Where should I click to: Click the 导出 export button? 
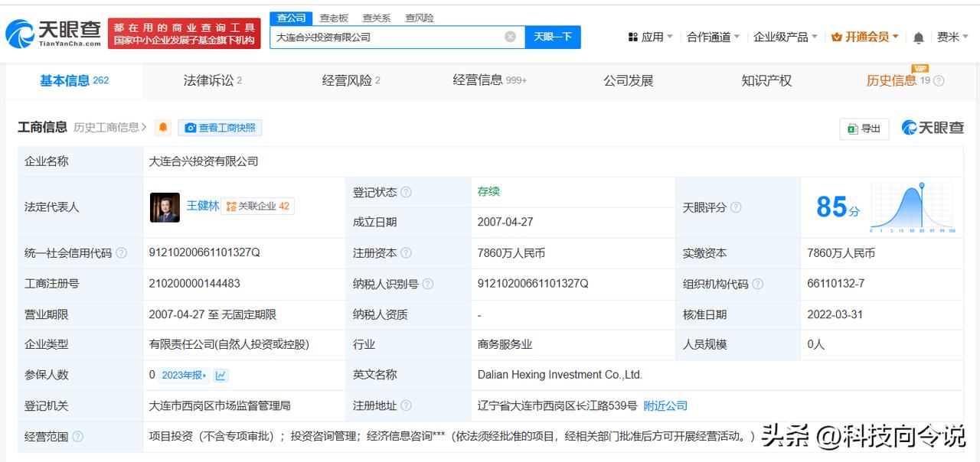pyautogui.click(x=864, y=128)
